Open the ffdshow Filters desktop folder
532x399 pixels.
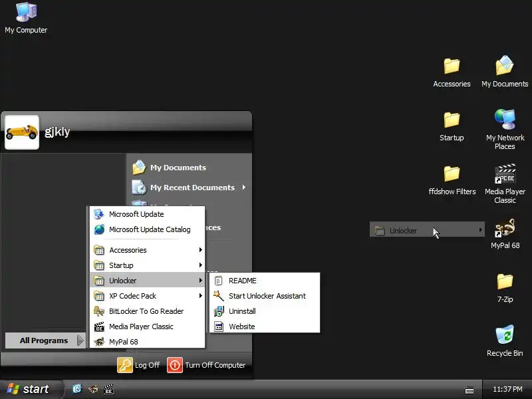pyautogui.click(x=452, y=180)
